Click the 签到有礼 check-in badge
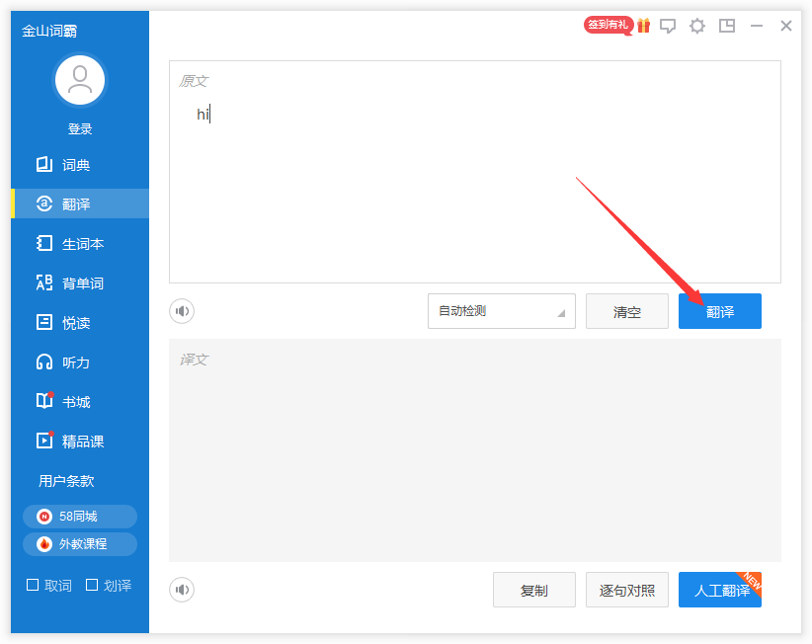This screenshot has height=644, width=812. coord(608,25)
